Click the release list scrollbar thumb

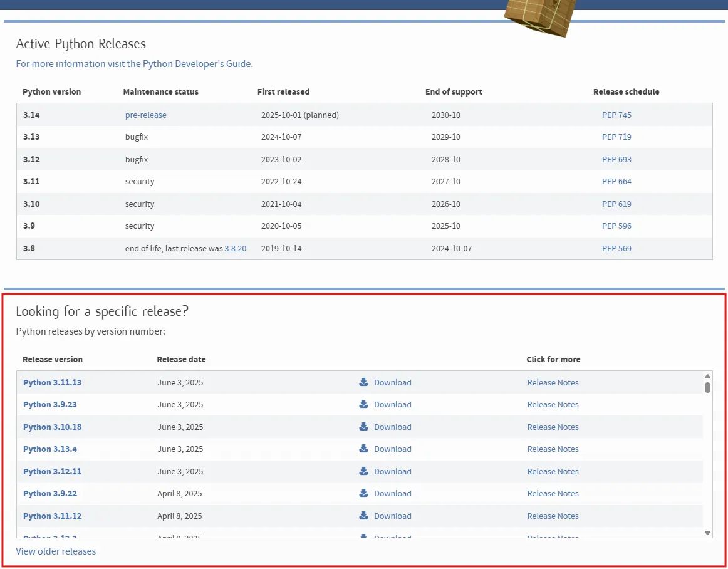point(707,387)
